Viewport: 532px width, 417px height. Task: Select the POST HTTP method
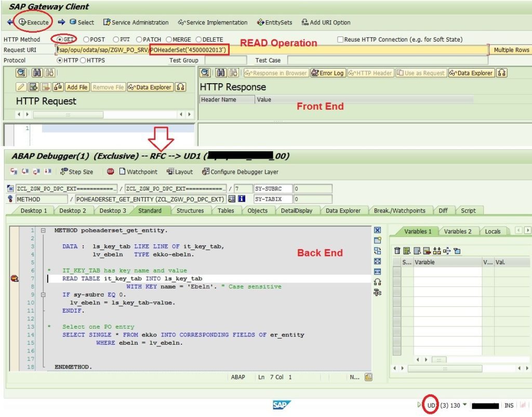pyautogui.click(x=86, y=40)
